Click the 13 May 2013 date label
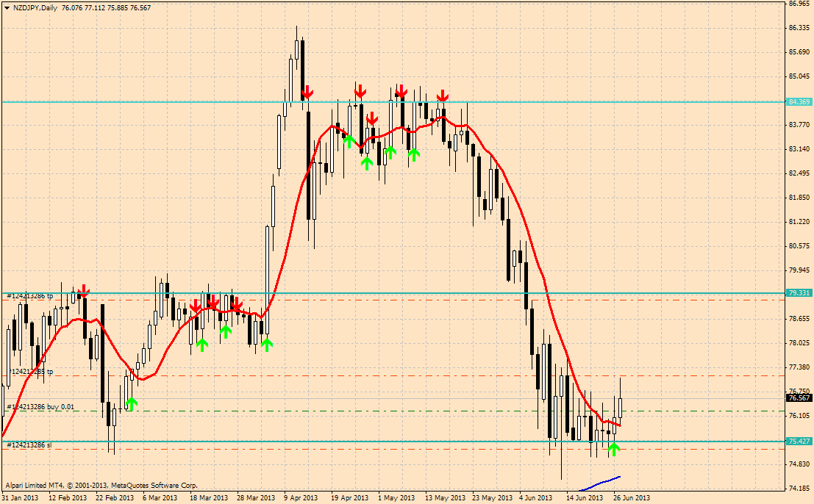Image resolution: width=814 pixels, height=504 pixels. 445,498
